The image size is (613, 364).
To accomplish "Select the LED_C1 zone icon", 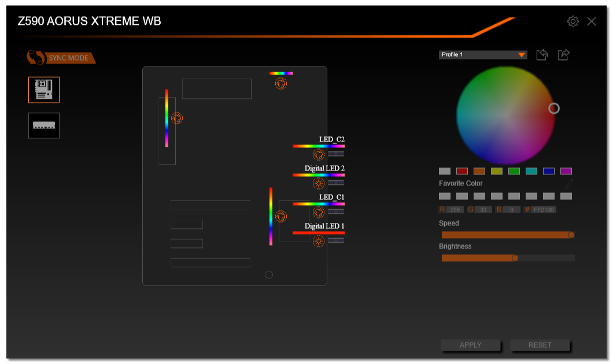I will tap(319, 213).
